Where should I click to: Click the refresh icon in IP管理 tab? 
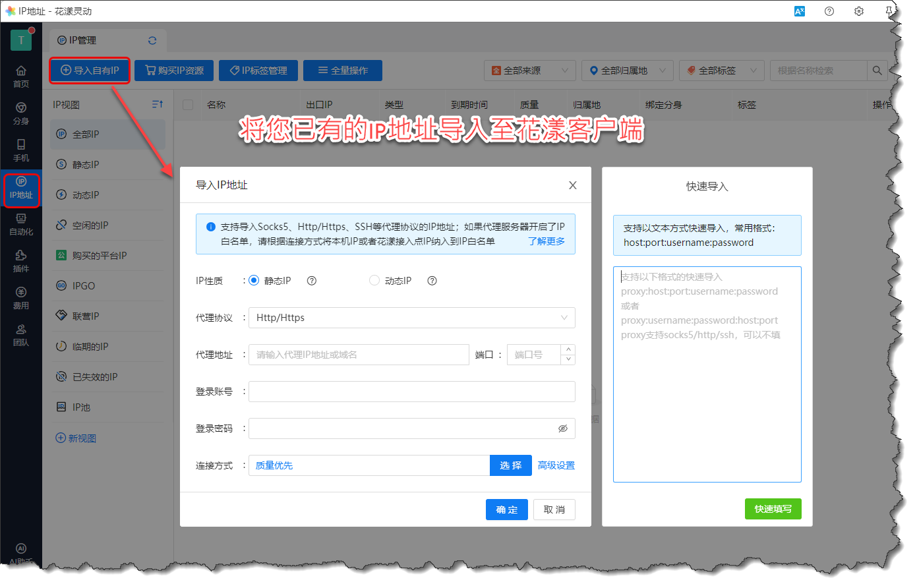click(152, 40)
